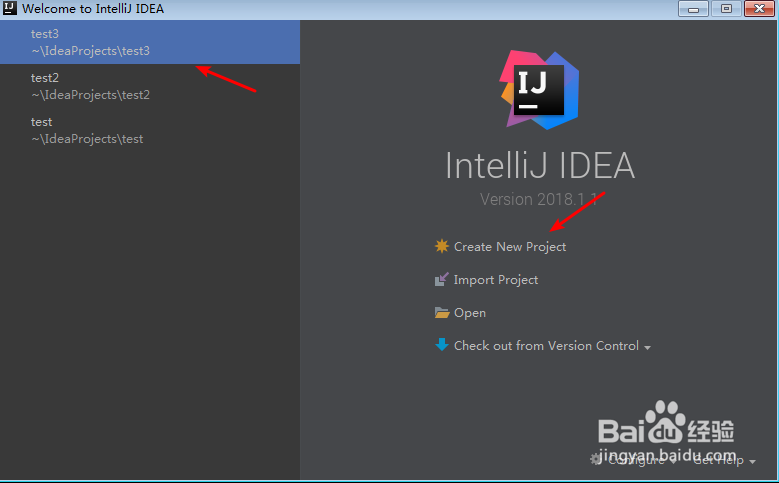Click the ~\IdeaProjects\test2 path text
Image resolution: width=779 pixels, height=483 pixels.
[x=90, y=95]
